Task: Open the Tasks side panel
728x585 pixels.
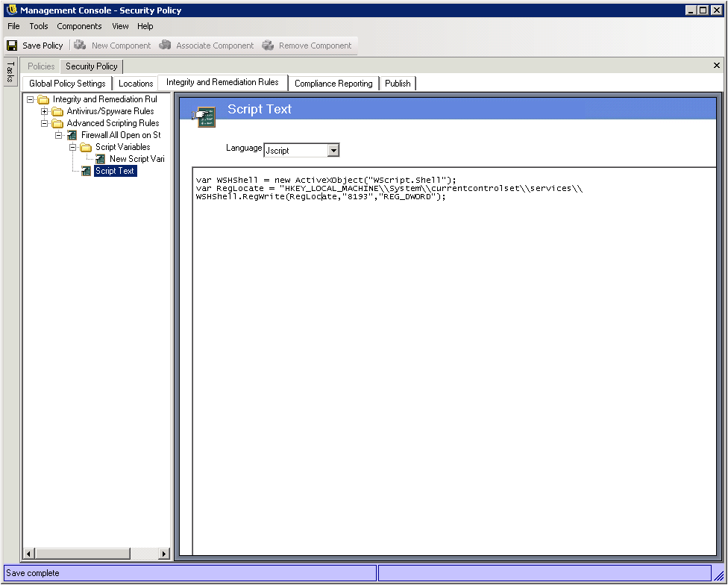Action: (x=10, y=72)
